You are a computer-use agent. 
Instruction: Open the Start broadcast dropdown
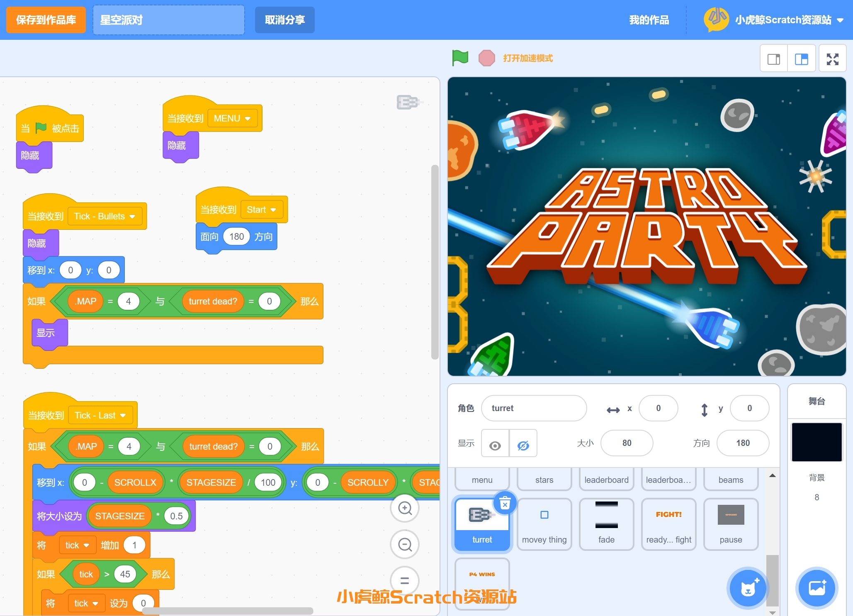click(x=262, y=210)
